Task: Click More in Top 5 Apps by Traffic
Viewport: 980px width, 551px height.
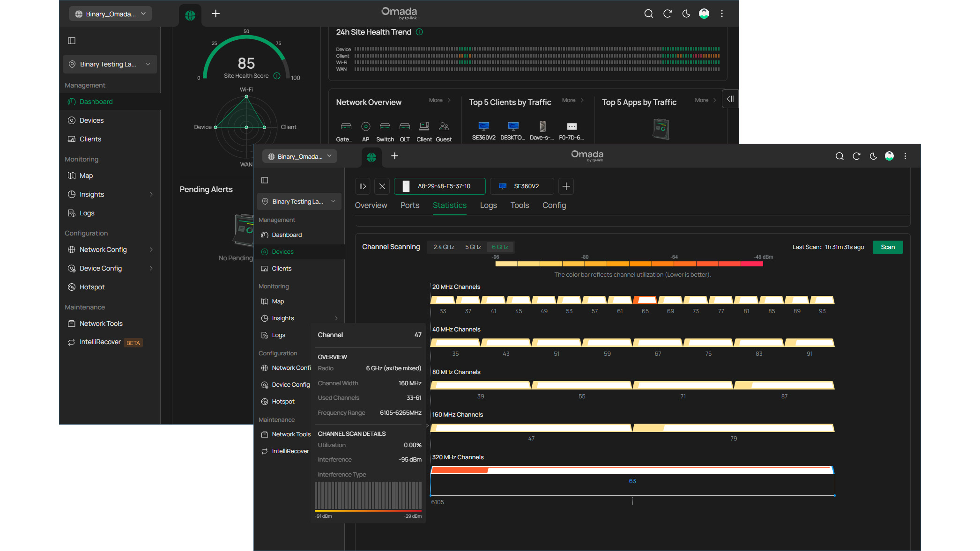Action: click(705, 100)
